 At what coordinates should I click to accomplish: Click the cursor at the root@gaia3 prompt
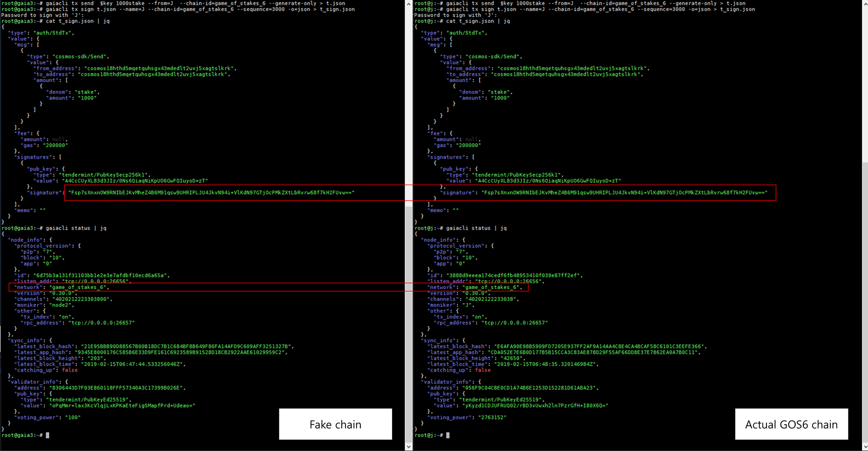click(47, 435)
